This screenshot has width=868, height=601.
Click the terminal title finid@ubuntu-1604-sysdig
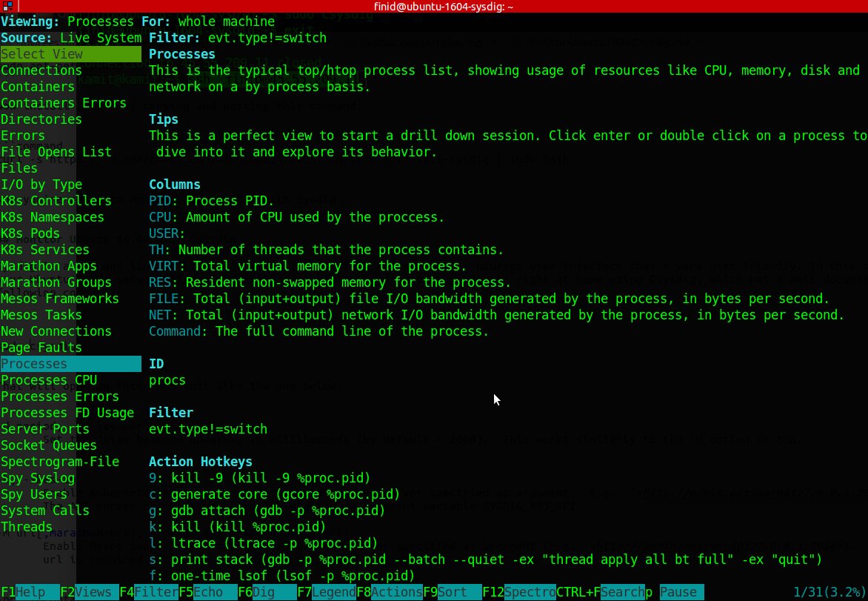click(x=444, y=6)
